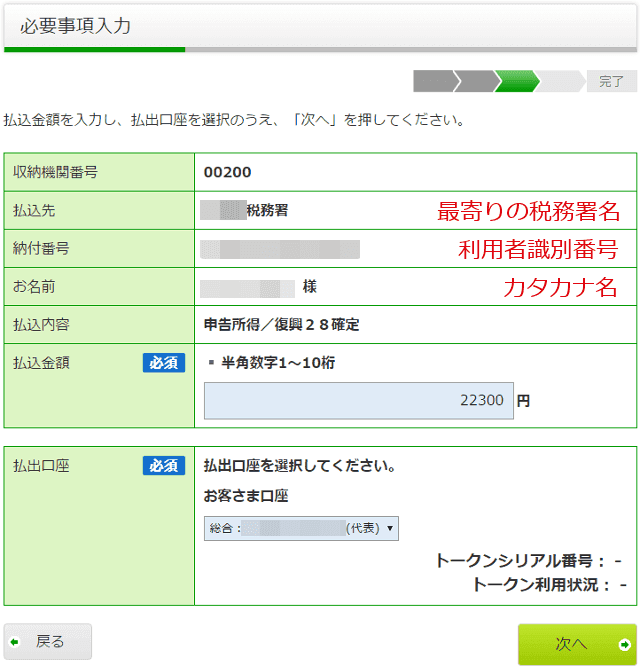Click the 払出口座を選択してください text
The width and height of the screenshot is (640, 666).
click(299, 466)
